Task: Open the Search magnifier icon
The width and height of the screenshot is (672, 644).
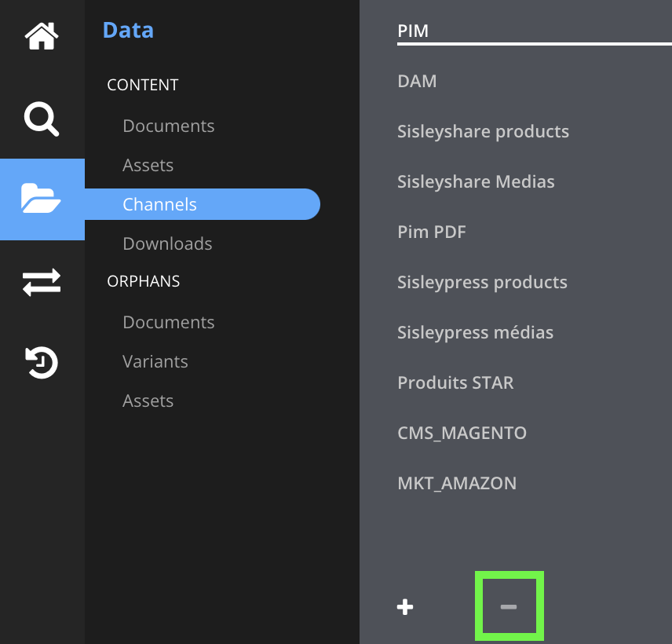Action: [x=42, y=119]
